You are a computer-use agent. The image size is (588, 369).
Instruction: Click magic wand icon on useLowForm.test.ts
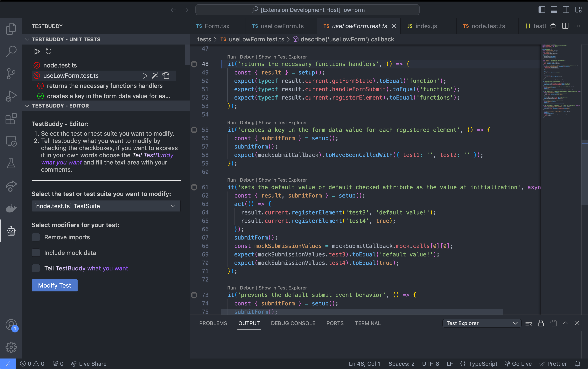[x=155, y=76]
